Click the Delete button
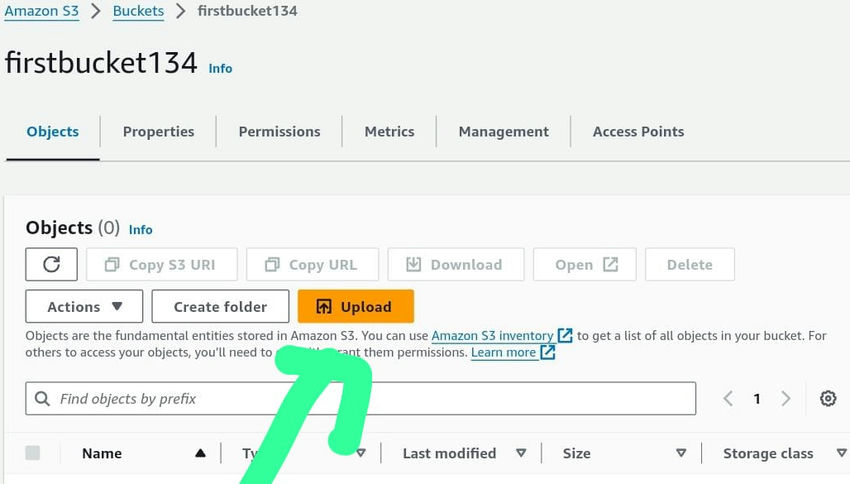Image resolution: width=850 pixels, height=484 pixels. pos(690,264)
